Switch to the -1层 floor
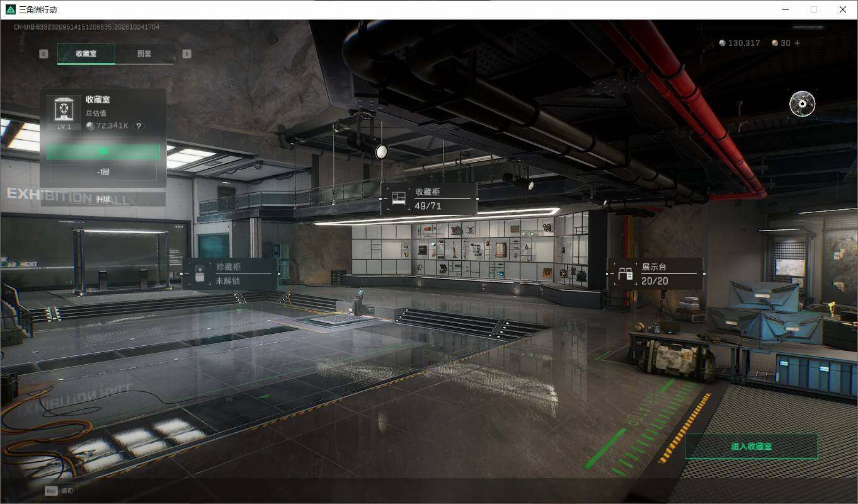 click(103, 171)
